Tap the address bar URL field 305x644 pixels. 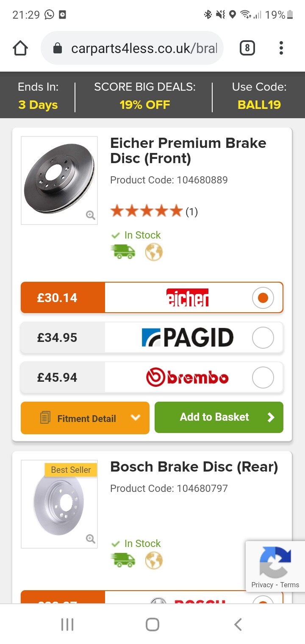pyautogui.click(x=144, y=48)
